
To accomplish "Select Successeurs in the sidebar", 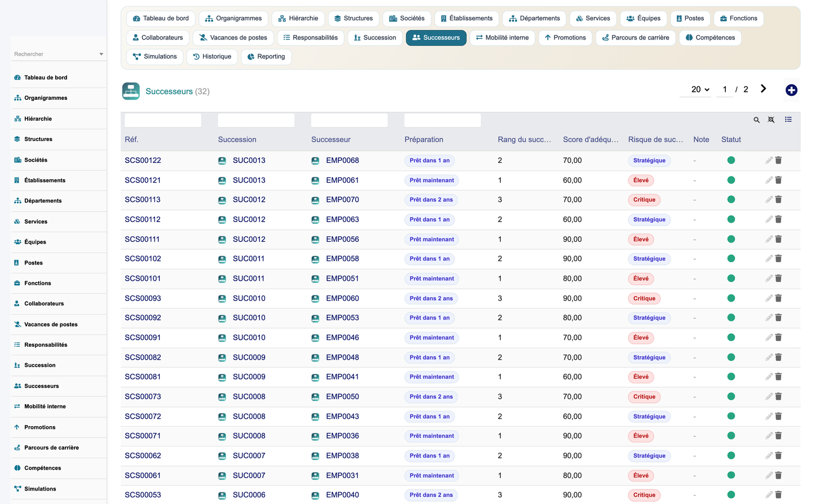I will [41, 386].
